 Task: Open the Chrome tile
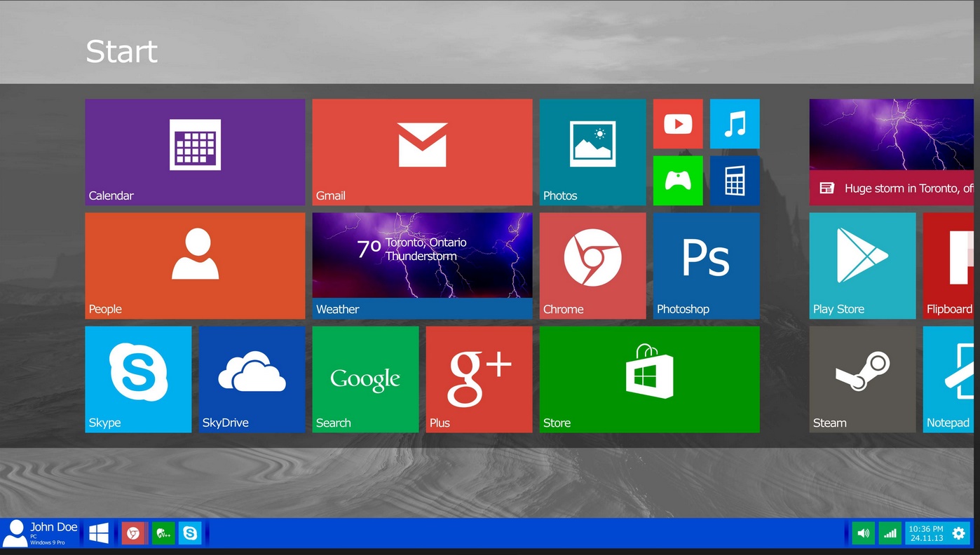click(592, 266)
